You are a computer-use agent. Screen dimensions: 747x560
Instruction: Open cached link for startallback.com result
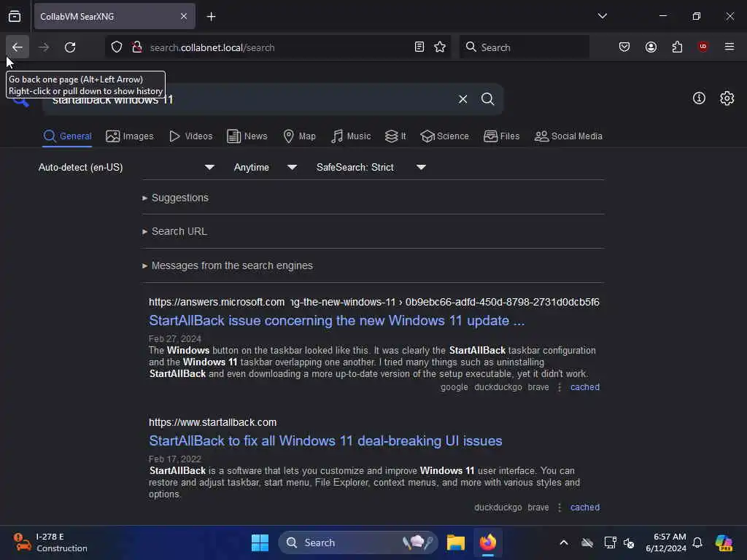click(x=584, y=507)
